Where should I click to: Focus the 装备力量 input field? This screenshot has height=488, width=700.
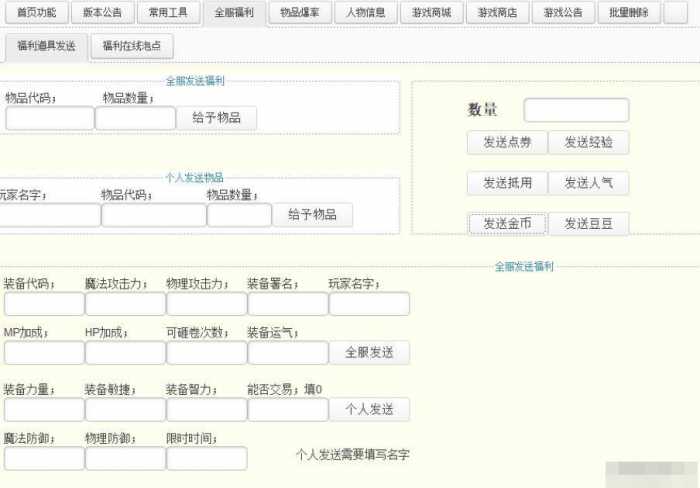44,409
